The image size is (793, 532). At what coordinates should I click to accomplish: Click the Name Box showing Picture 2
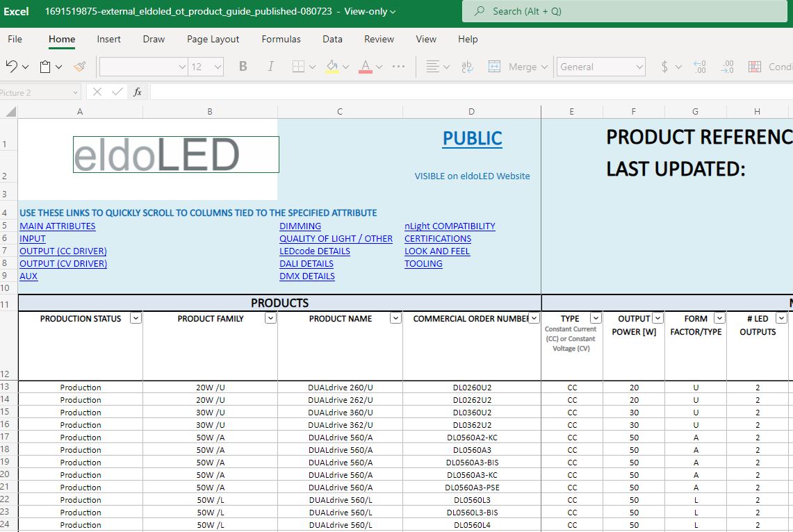pos(40,92)
